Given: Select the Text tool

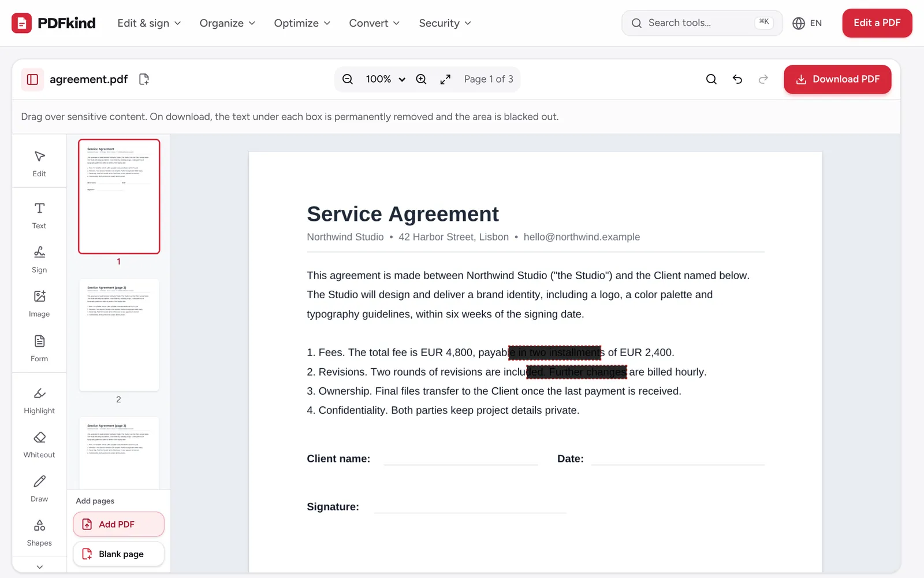Looking at the screenshot, I should click(x=39, y=216).
